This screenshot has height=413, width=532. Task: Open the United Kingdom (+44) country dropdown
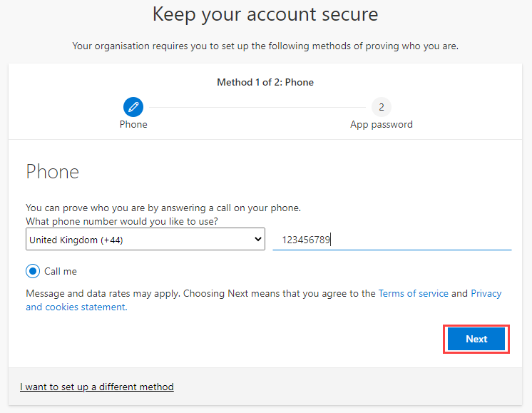(x=145, y=239)
